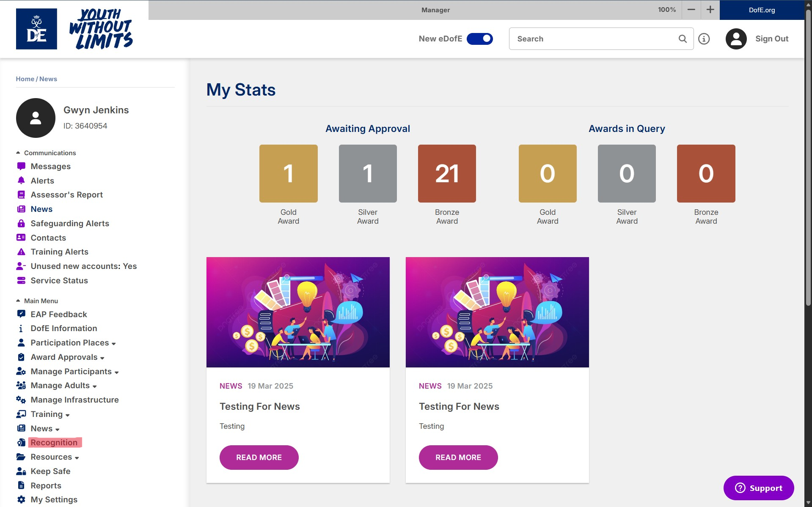Screen dimensions: 812x507
Task: Click the Safeguarding Alerts padlock icon
Action: (x=21, y=223)
